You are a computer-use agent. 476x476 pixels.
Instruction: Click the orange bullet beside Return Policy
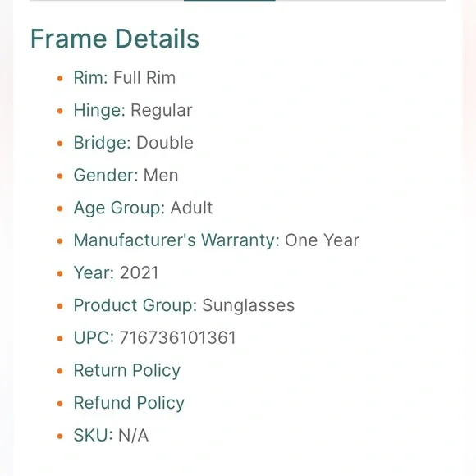(x=60, y=371)
